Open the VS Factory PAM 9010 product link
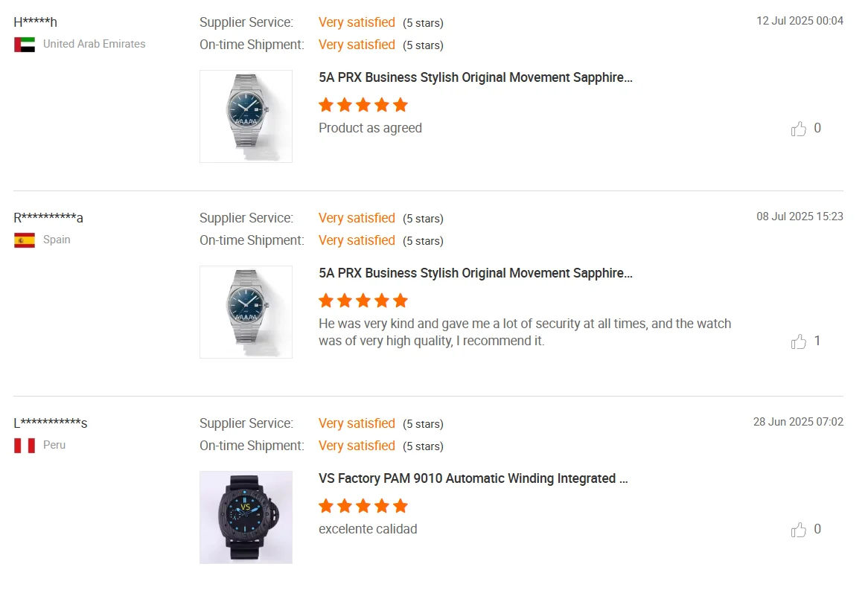This screenshot has height=590, width=868. tap(473, 478)
